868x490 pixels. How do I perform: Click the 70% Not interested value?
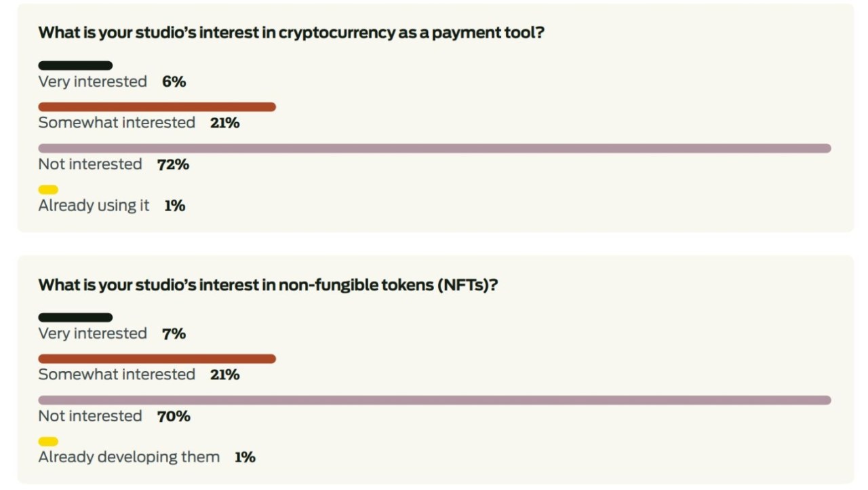tap(174, 416)
